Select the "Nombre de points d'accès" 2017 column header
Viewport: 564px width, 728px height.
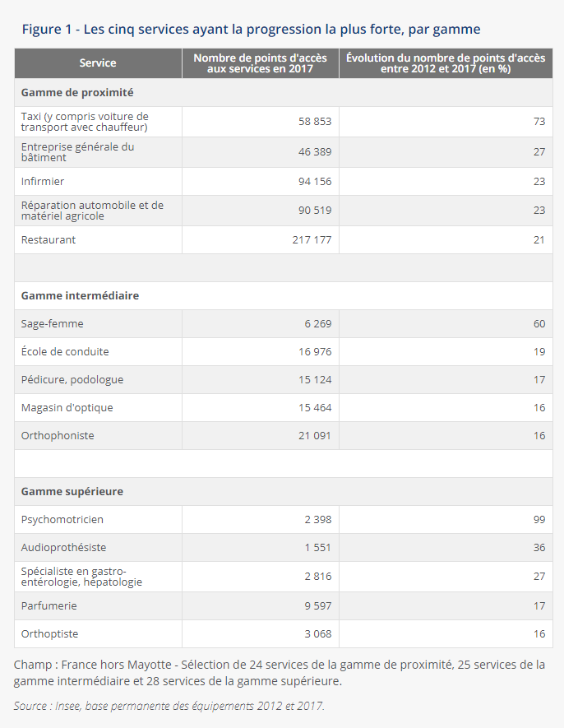(x=260, y=63)
